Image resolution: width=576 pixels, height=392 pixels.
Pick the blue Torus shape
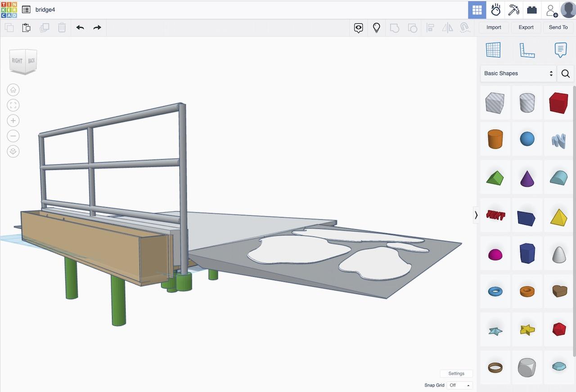(495, 292)
